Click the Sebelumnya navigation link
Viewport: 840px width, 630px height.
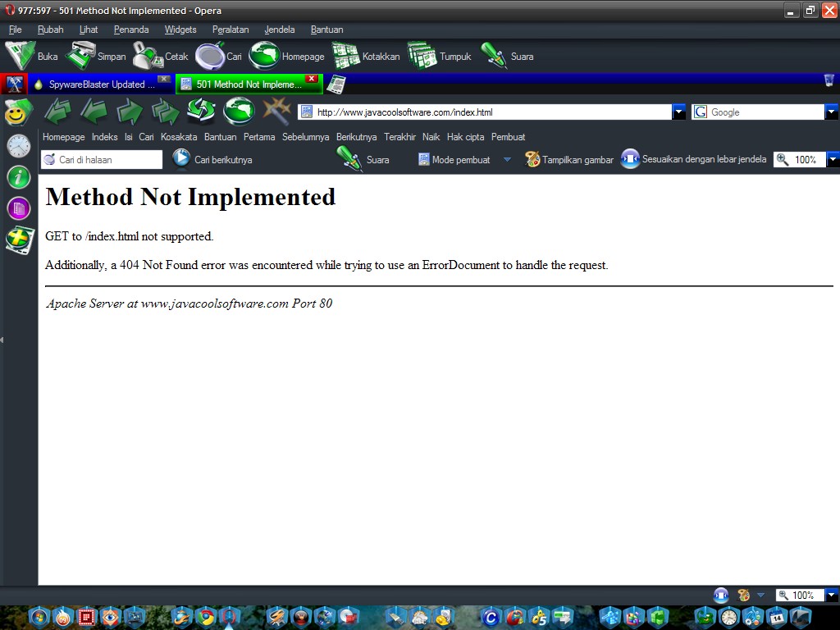[x=305, y=137]
